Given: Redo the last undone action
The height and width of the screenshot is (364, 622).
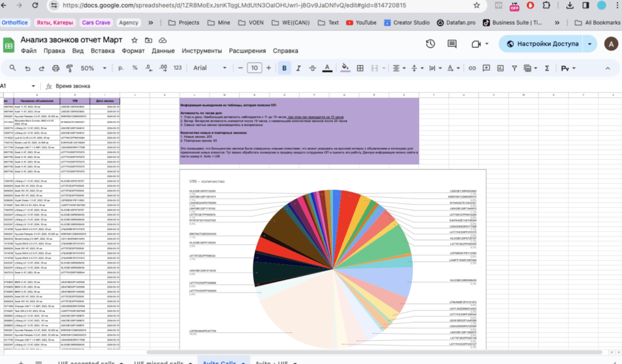Looking at the screenshot, I should tap(41, 68).
